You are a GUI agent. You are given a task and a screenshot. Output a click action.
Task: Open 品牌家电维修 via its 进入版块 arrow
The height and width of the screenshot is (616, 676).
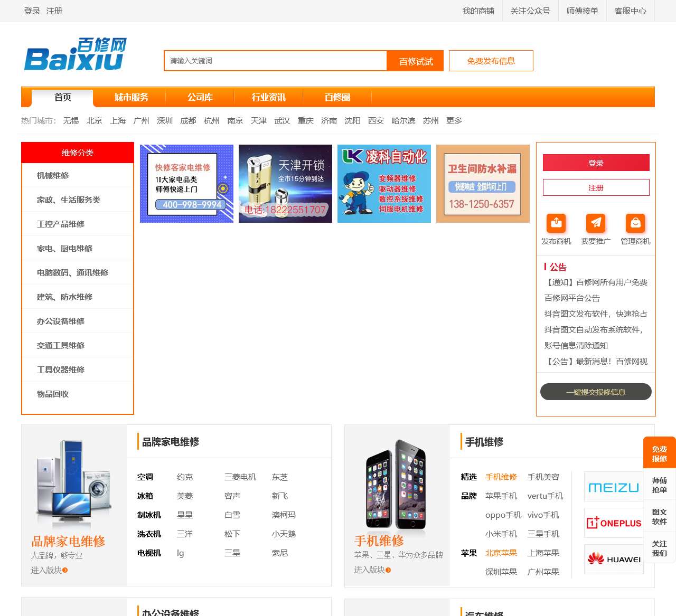tap(48, 571)
